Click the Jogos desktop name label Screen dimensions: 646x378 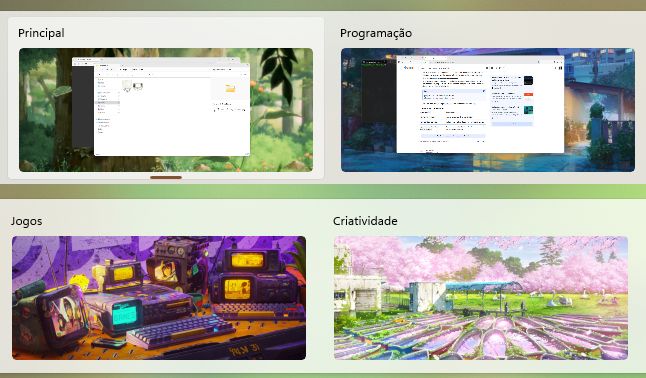pyautogui.click(x=26, y=221)
